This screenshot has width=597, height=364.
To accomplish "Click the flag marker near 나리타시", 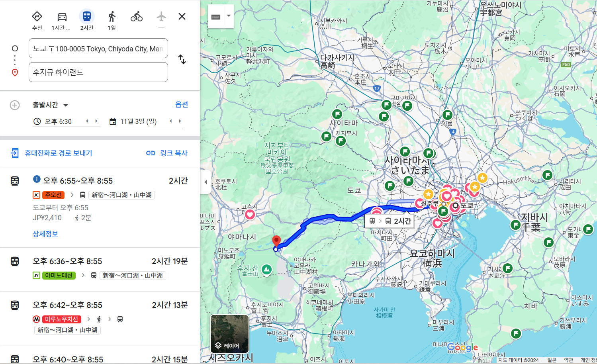I will [548, 175].
